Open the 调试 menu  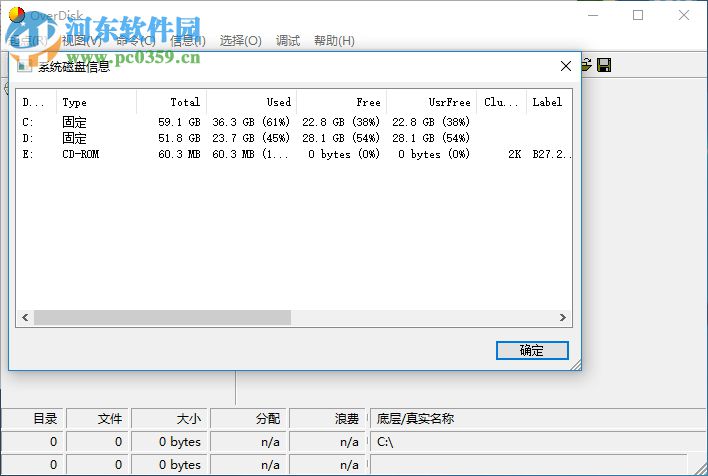point(288,41)
